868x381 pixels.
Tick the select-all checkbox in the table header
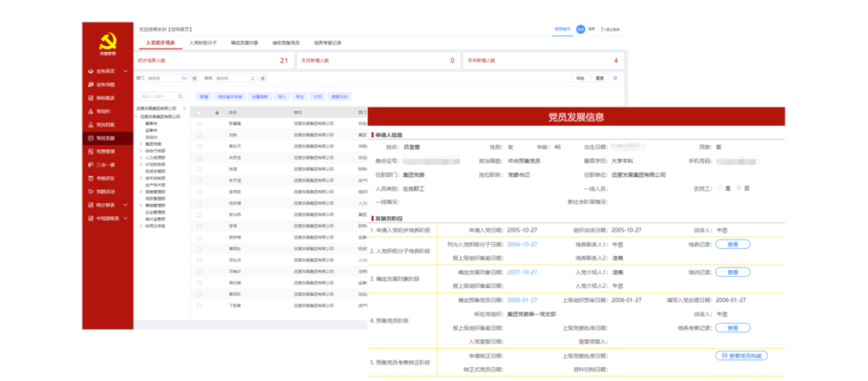(x=199, y=112)
